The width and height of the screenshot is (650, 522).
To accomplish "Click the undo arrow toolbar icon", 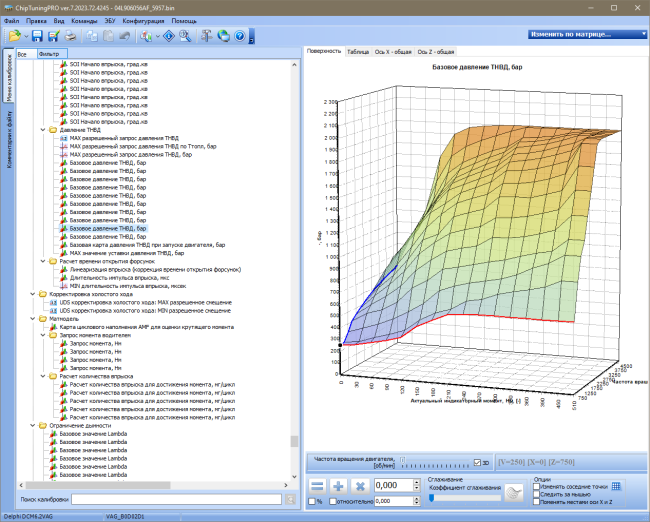I will (x=125, y=36).
